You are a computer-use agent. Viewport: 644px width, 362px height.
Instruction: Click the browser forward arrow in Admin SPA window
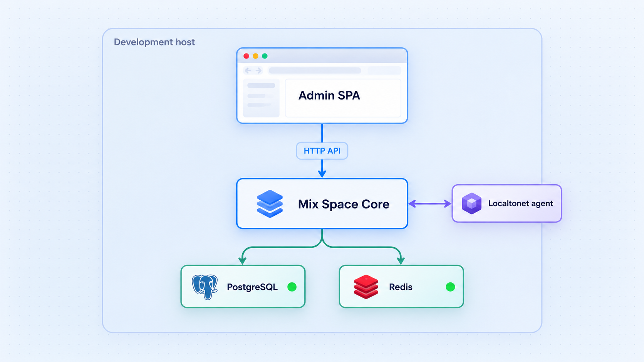[258, 70]
